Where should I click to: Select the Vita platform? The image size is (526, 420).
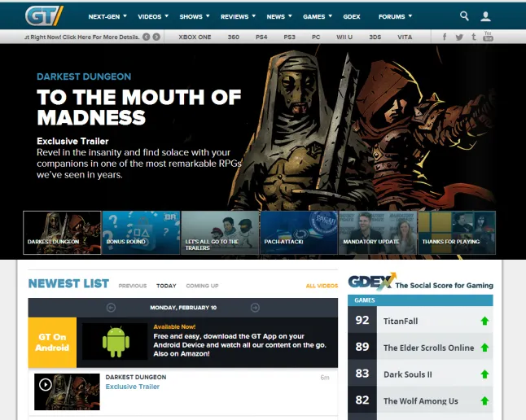pyautogui.click(x=405, y=37)
